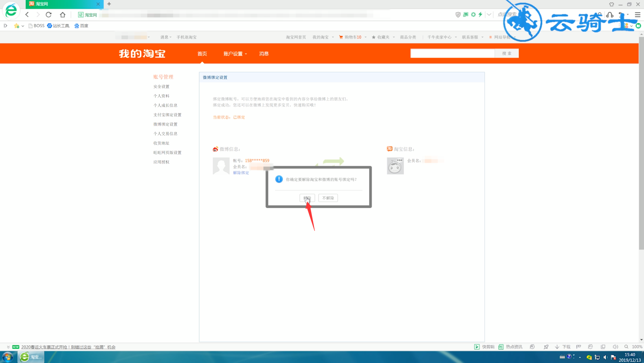Click the 我的淘宝 logo heading
Screen dimensions: 644x363
pos(142,54)
